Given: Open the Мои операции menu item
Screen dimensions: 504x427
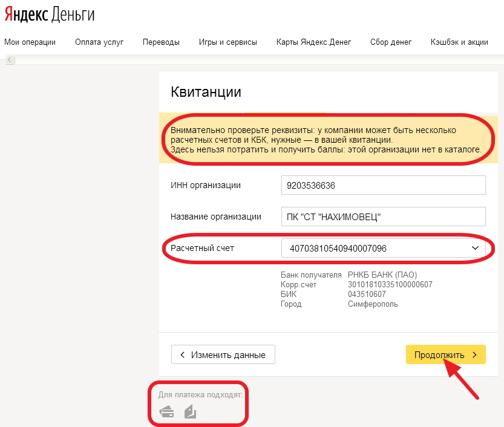Looking at the screenshot, I should pyautogui.click(x=30, y=42).
